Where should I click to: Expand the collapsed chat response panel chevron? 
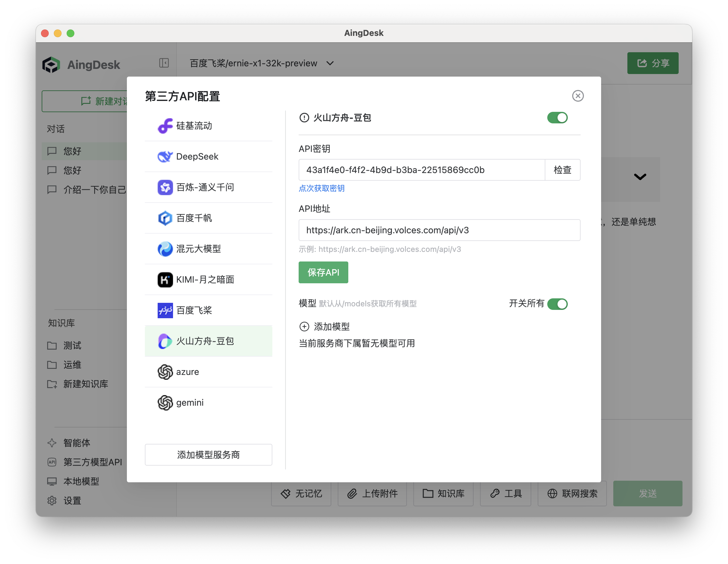tap(640, 177)
